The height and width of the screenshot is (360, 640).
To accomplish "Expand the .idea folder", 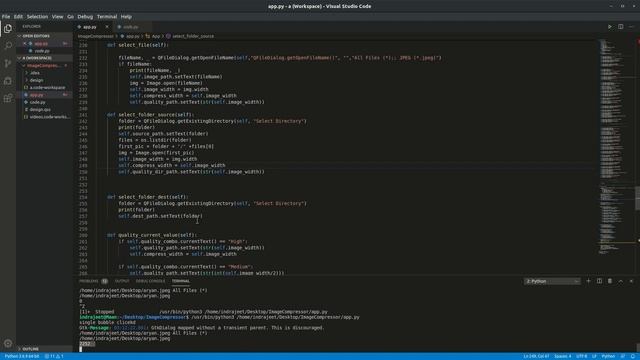I will point(35,73).
